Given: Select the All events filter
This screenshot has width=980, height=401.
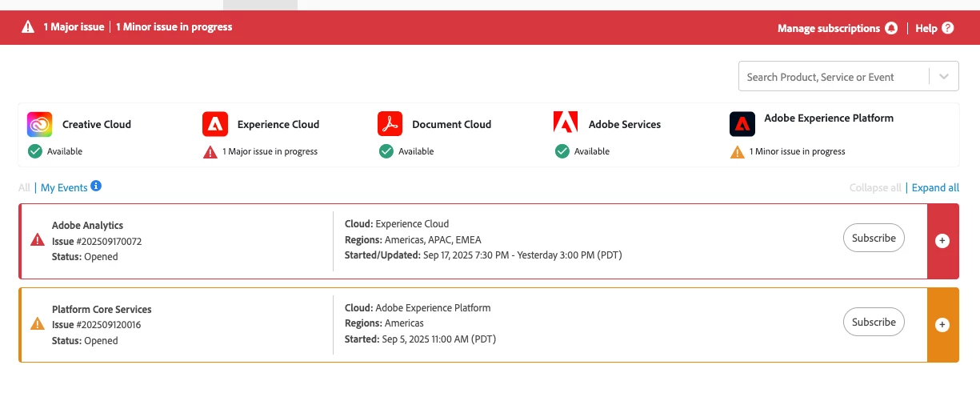Looking at the screenshot, I should (24, 188).
